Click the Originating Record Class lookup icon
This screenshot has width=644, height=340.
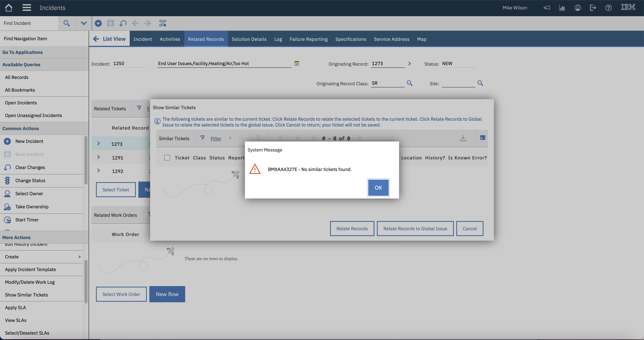409,83
